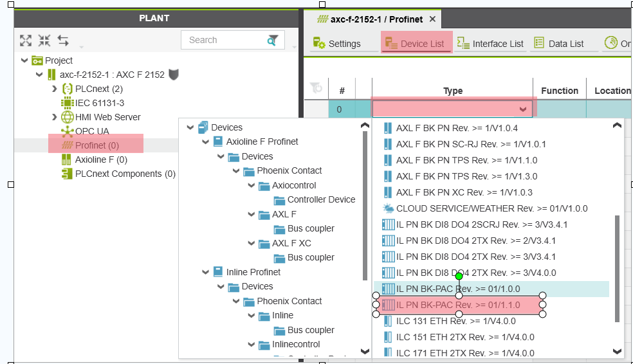Collapse the Axiocontrol folder node

click(251, 185)
